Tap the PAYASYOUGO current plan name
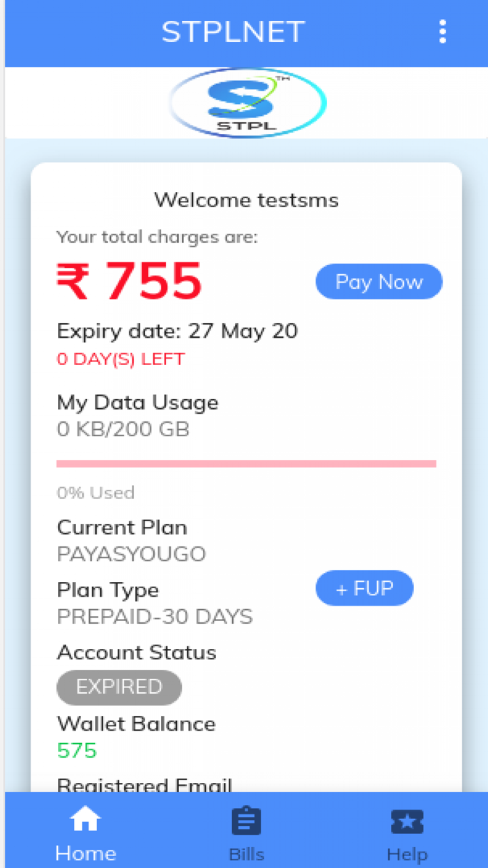The width and height of the screenshot is (488, 868). click(x=131, y=554)
